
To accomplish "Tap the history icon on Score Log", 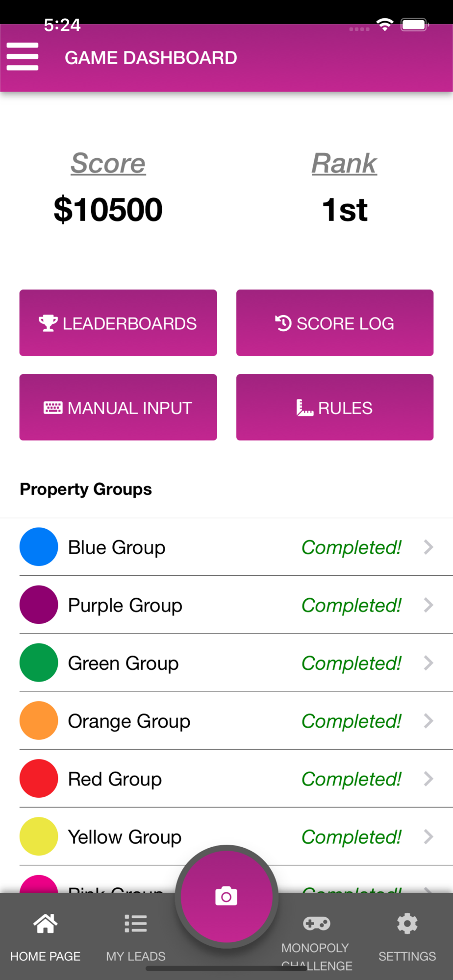I will (x=283, y=323).
